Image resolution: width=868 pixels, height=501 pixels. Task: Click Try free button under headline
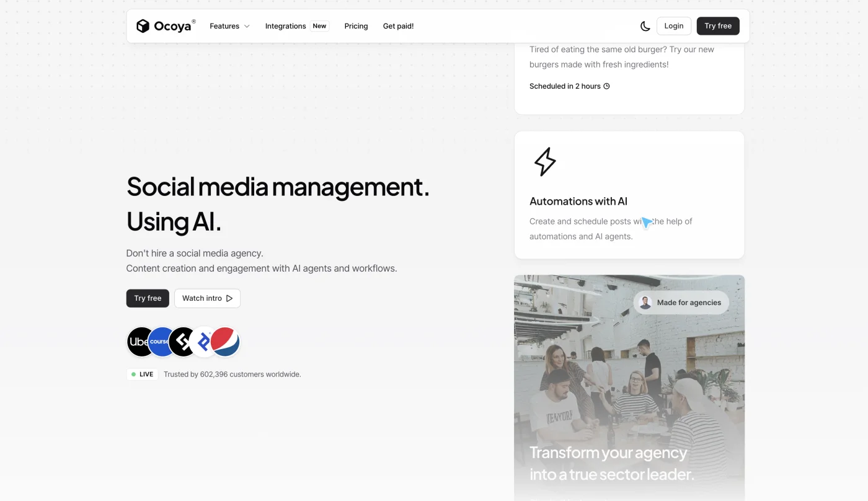148,298
